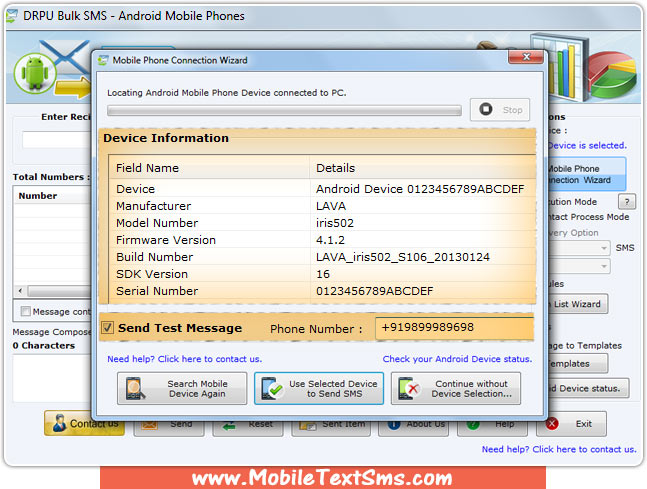This screenshot has width=647, height=489.
Task: Click the SDK value 16
Action: (323, 274)
